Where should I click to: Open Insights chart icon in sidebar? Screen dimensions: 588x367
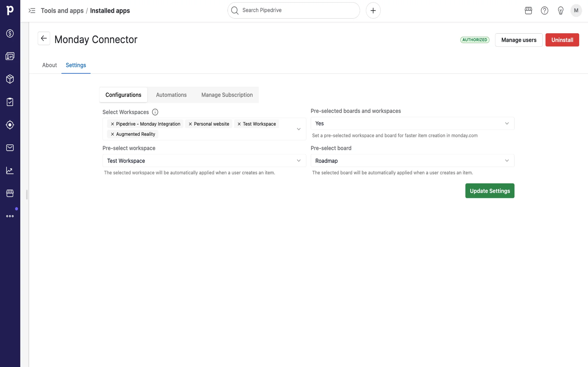coord(10,170)
